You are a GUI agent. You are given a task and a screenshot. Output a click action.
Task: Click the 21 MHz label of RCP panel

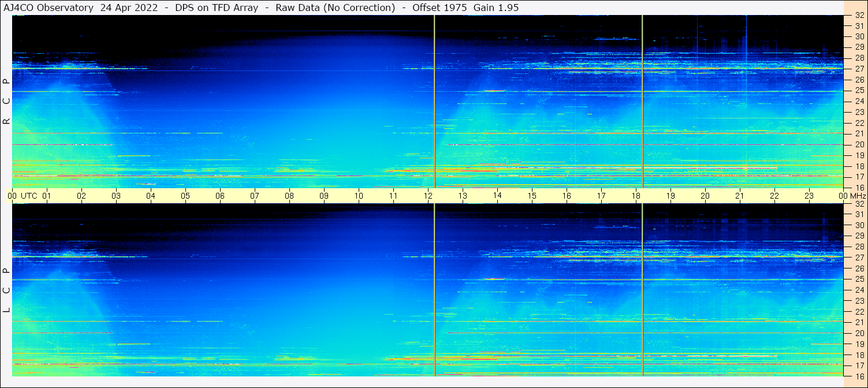(x=859, y=133)
